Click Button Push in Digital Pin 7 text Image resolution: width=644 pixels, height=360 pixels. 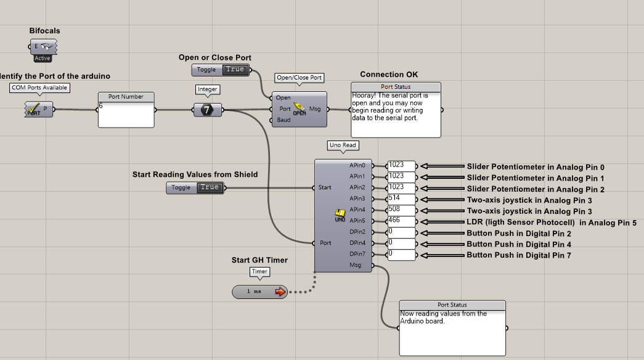click(x=519, y=255)
